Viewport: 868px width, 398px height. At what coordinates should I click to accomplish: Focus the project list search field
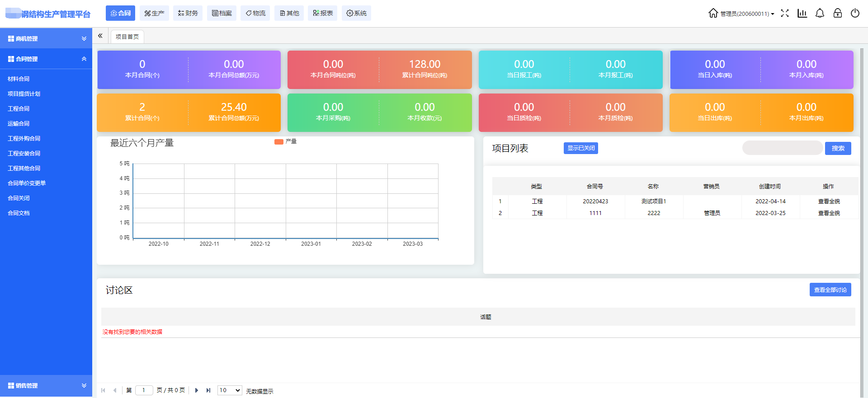pyautogui.click(x=783, y=148)
